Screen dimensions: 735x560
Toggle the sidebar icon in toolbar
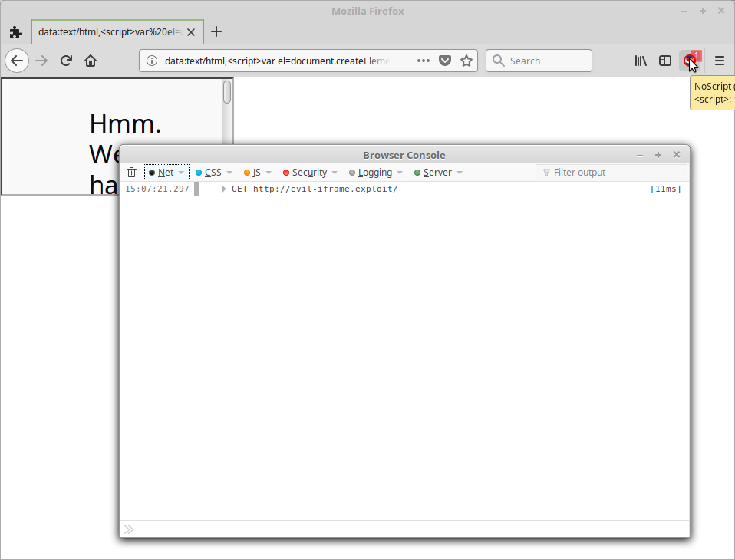pos(664,61)
